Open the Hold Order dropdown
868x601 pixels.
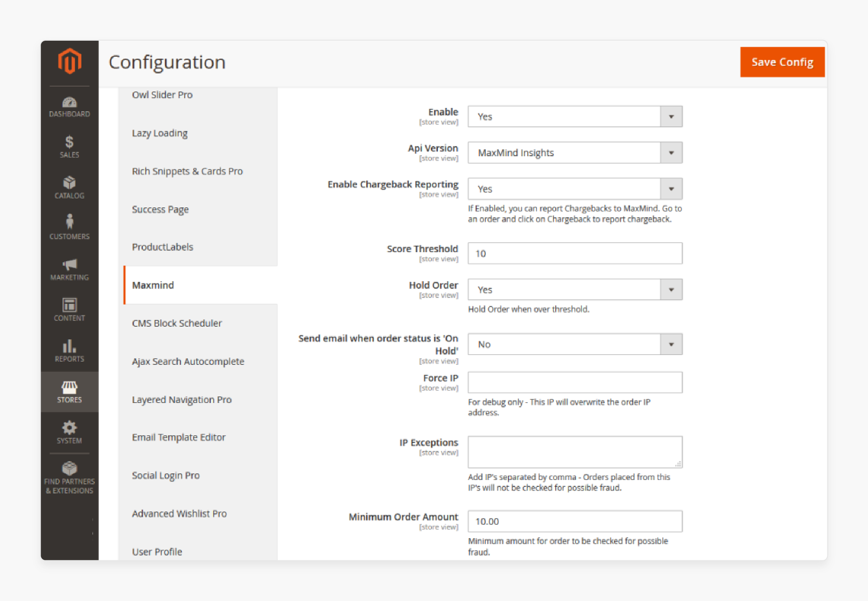[x=575, y=289]
